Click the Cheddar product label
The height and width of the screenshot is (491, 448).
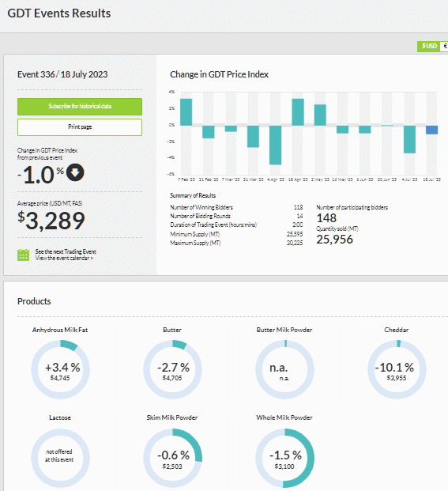[x=397, y=330]
